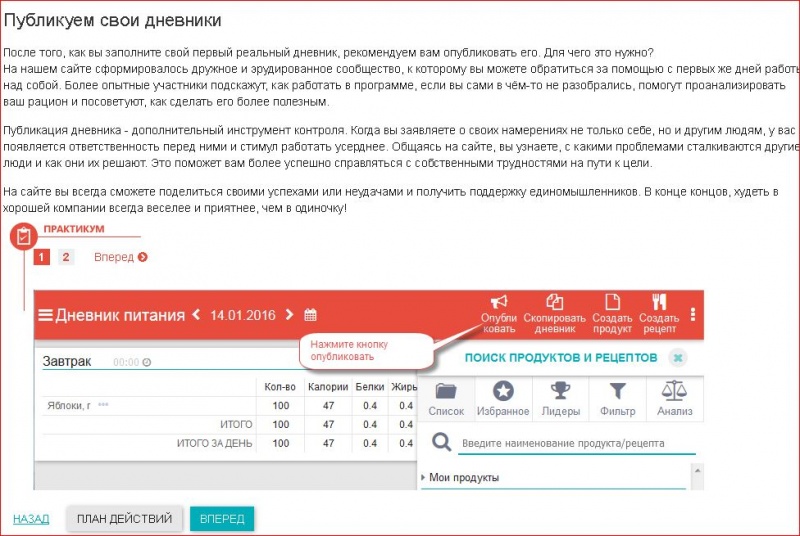The height and width of the screenshot is (536, 800).
Task: Click Создать рецепт fork-and-knife icon
Action: (659, 314)
